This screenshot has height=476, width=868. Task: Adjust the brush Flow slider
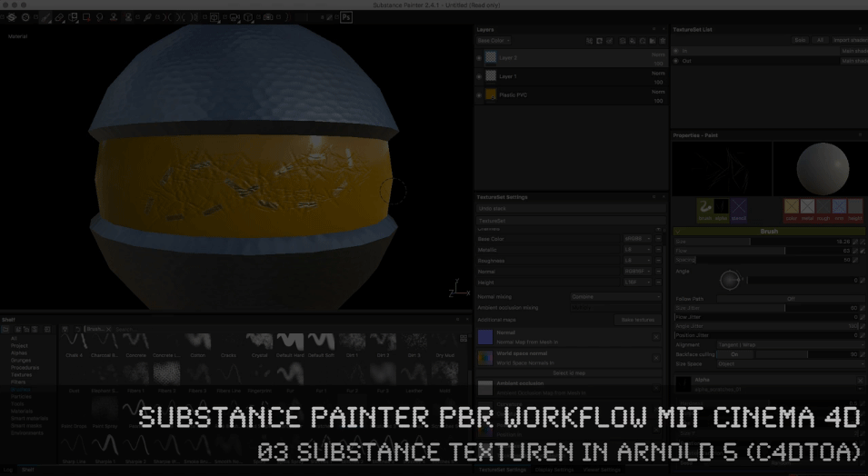pos(763,251)
